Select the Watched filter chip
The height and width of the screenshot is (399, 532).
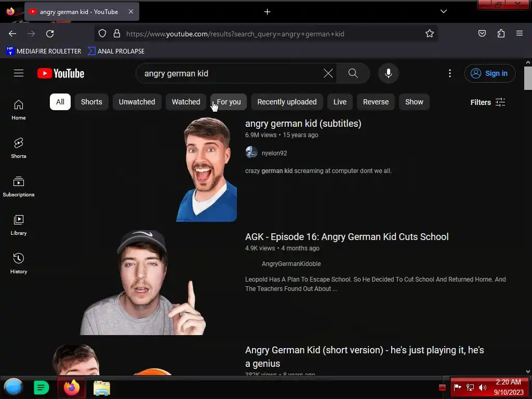tap(186, 102)
